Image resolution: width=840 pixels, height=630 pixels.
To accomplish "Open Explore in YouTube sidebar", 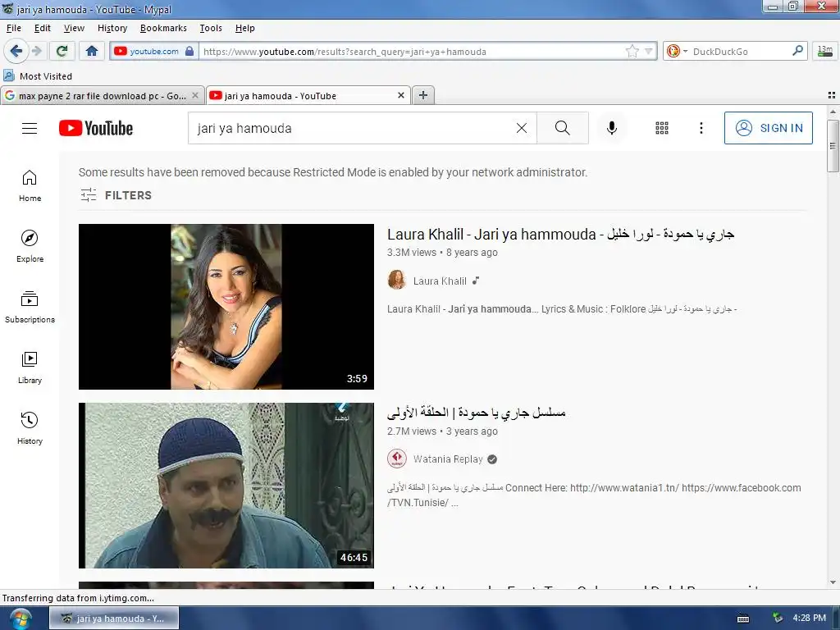I will tap(30, 246).
